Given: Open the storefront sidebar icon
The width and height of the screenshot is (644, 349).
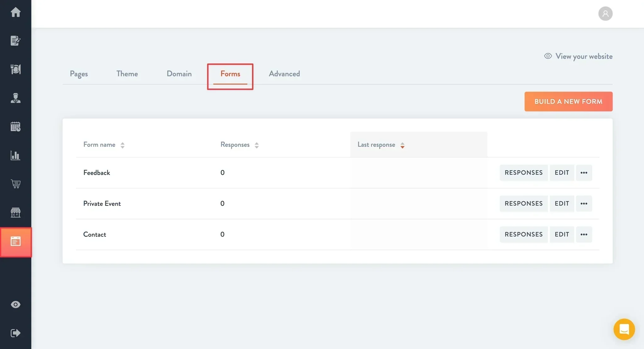Looking at the screenshot, I should coord(15,212).
